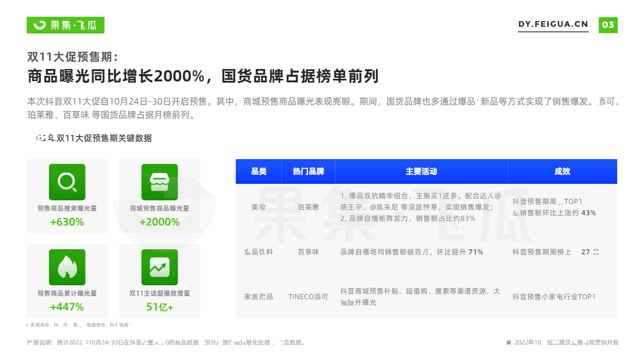Select the 珀莱雅 brand cell
This screenshot has height=362, width=644.
point(308,207)
